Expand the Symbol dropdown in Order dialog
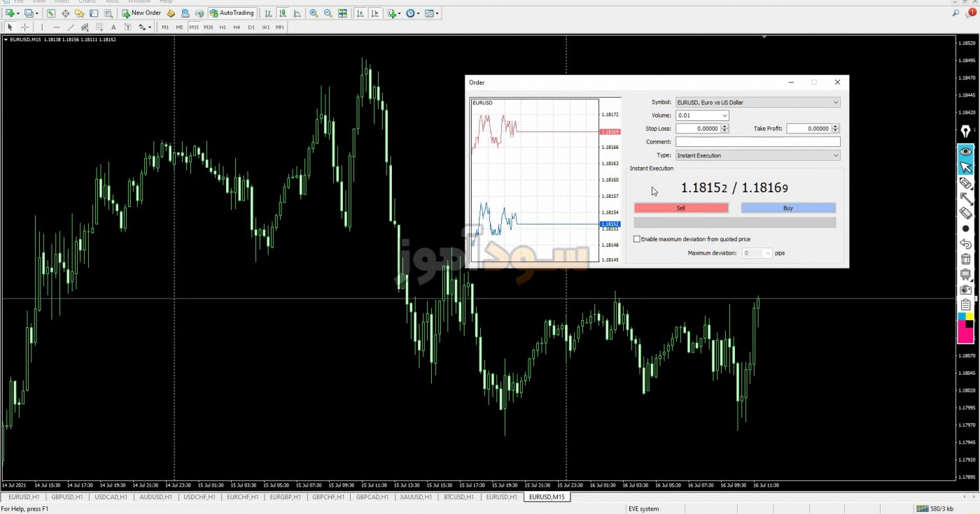Image resolution: width=980 pixels, height=514 pixels. pos(836,102)
